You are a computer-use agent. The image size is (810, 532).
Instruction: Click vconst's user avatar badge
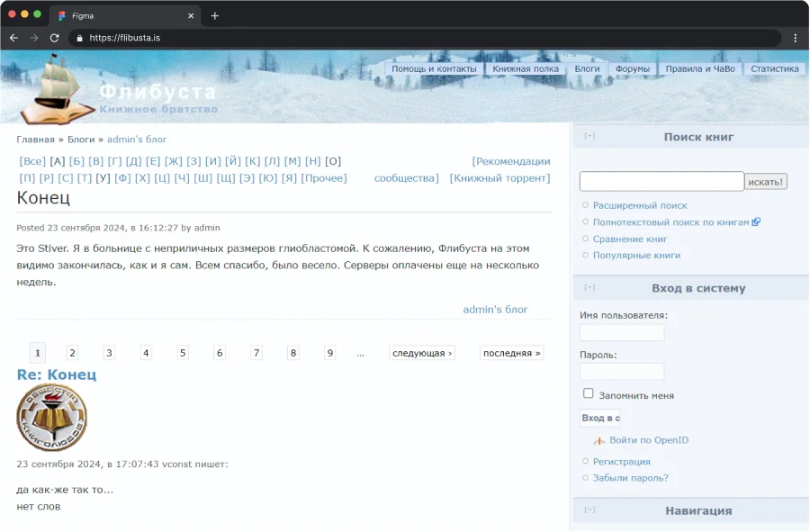pos(51,418)
